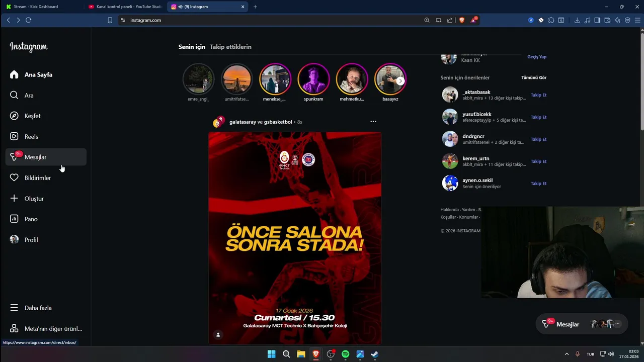Switch to YouTube Studio browser tab
The width and height of the screenshot is (644, 362).
click(125, 7)
